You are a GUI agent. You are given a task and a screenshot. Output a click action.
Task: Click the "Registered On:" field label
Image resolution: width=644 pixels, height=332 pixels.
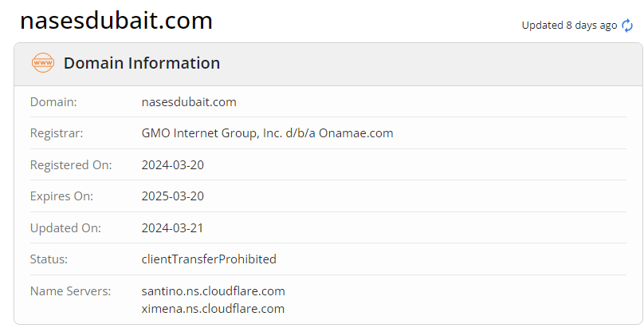tap(71, 165)
